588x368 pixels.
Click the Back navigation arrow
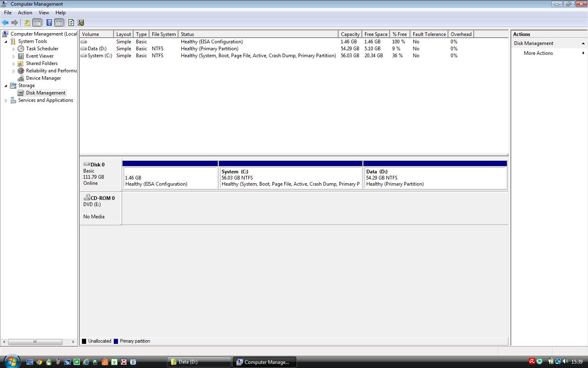[5, 22]
